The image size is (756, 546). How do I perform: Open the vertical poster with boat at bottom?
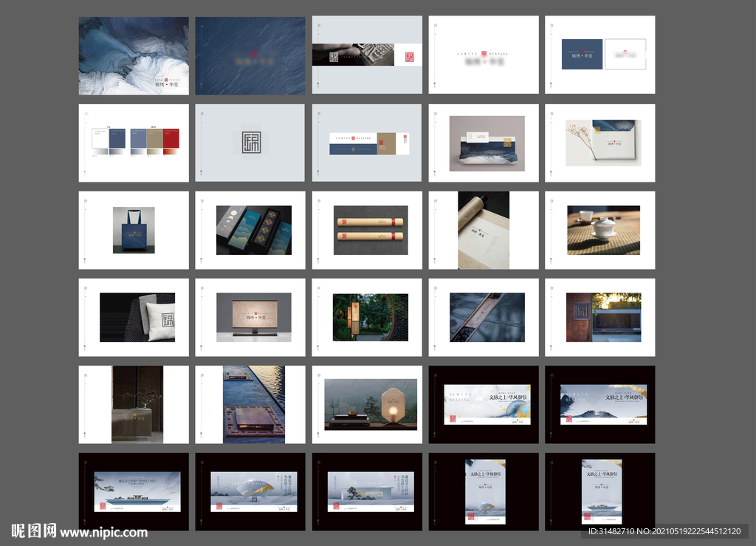[x=602, y=492]
